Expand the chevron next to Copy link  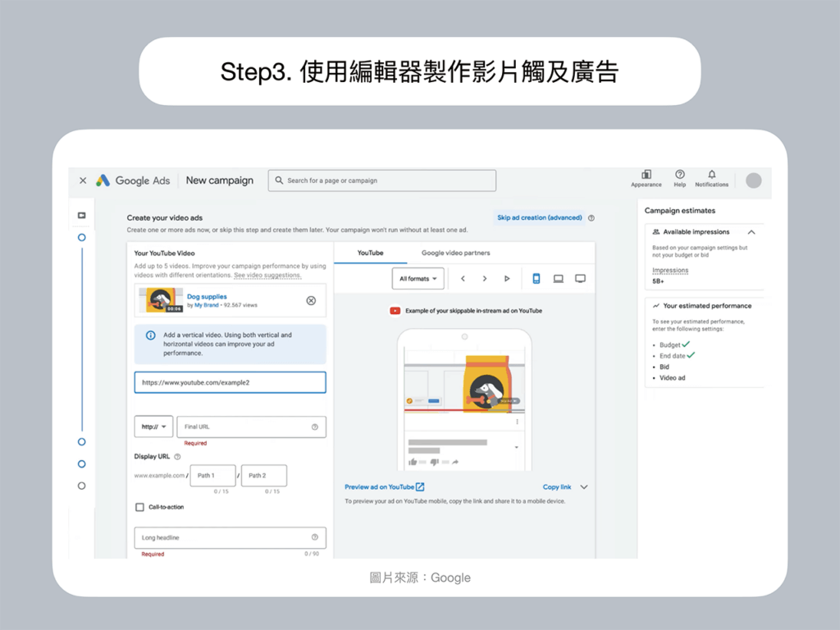tap(584, 487)
